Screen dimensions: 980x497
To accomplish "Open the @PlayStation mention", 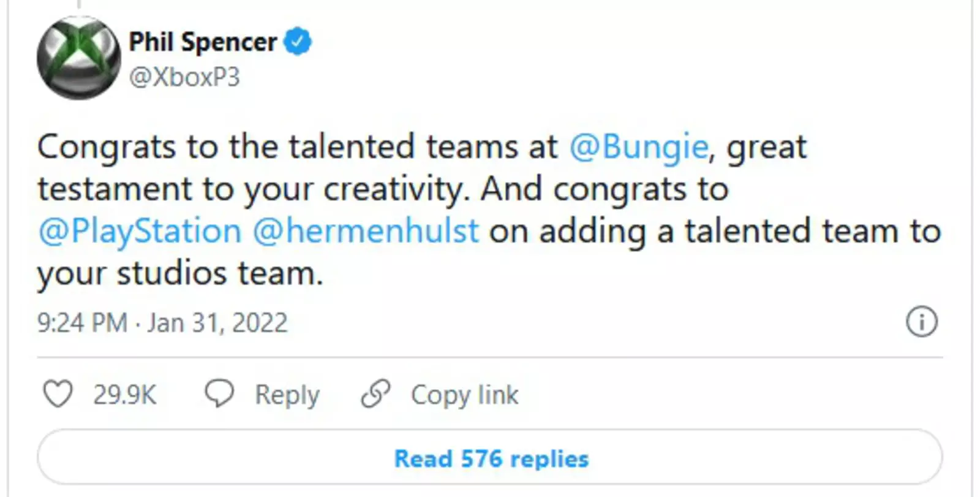I will (x=140, y=231).
